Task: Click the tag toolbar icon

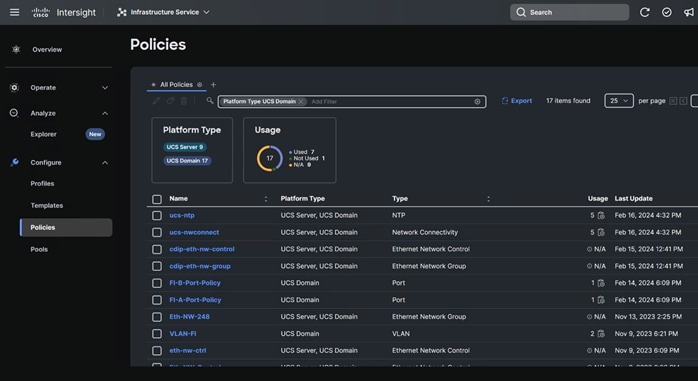Action: click(170, 101)
